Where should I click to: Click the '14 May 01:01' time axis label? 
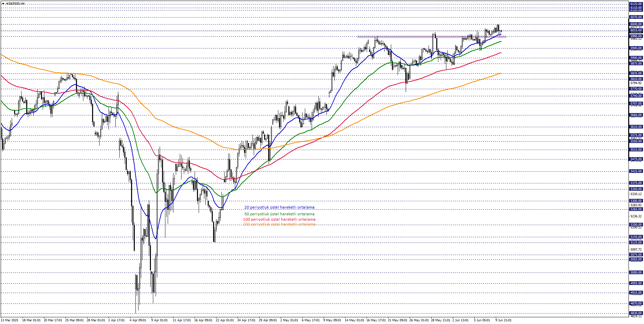coord(355,320)
